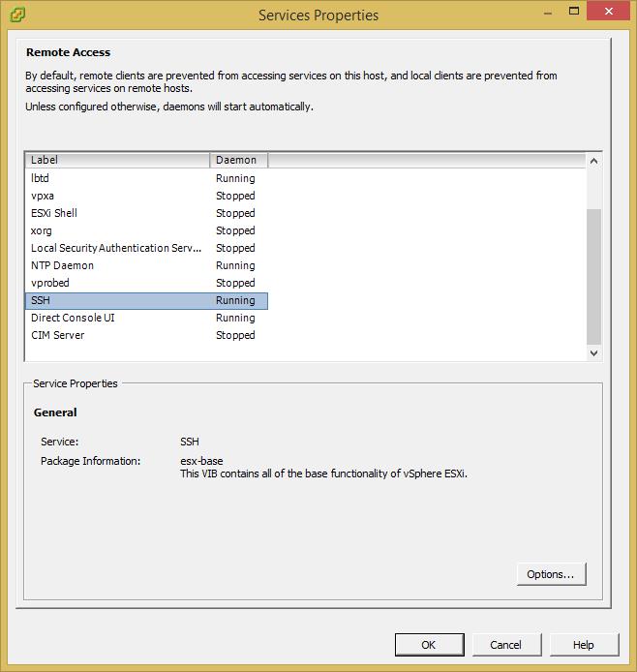Select the Local Security Authentication Serv... row
Viewport: 637px width, 672px height.
(146, 248)
